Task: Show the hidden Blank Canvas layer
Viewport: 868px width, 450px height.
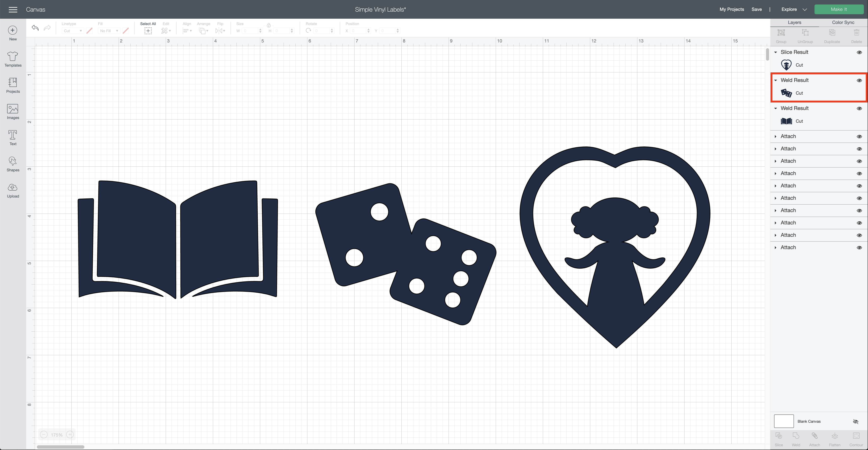Action: click(855, 421)
